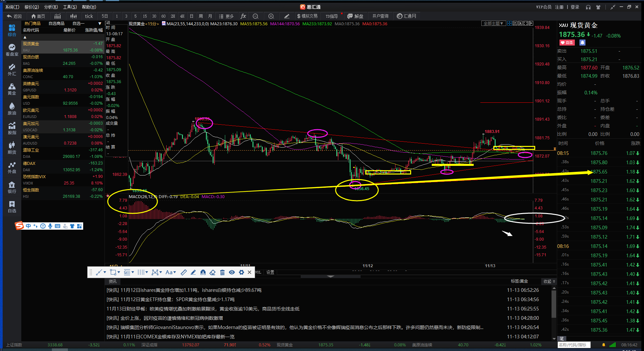Expand the 自选一 watchlist dropdown arrow

coord(99,24)
